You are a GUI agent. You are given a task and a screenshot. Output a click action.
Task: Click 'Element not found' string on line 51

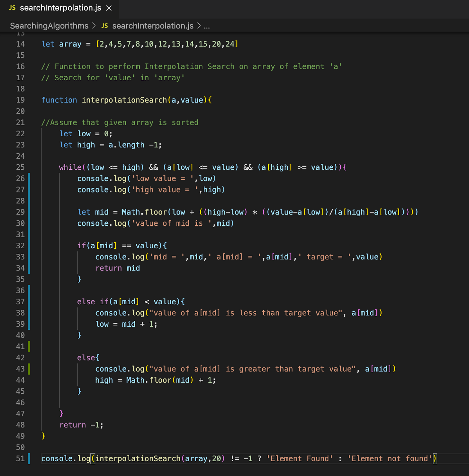pos(390,459)
